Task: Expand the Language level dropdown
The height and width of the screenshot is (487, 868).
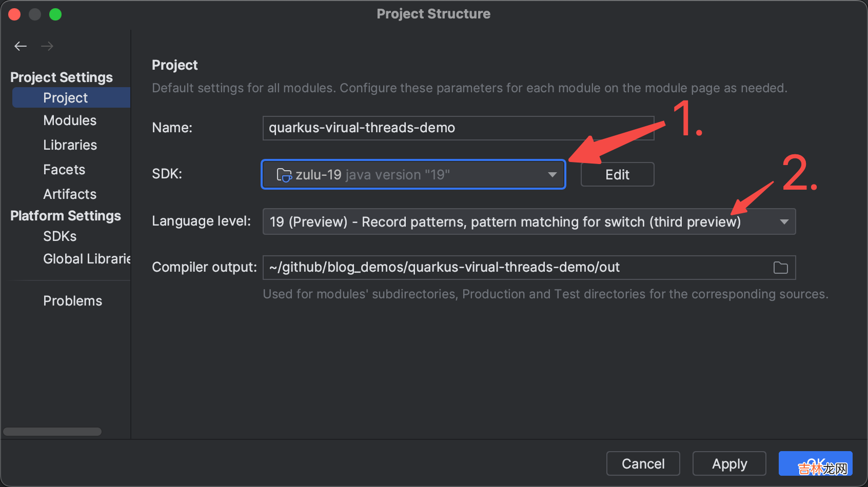Action: [784, 222]
